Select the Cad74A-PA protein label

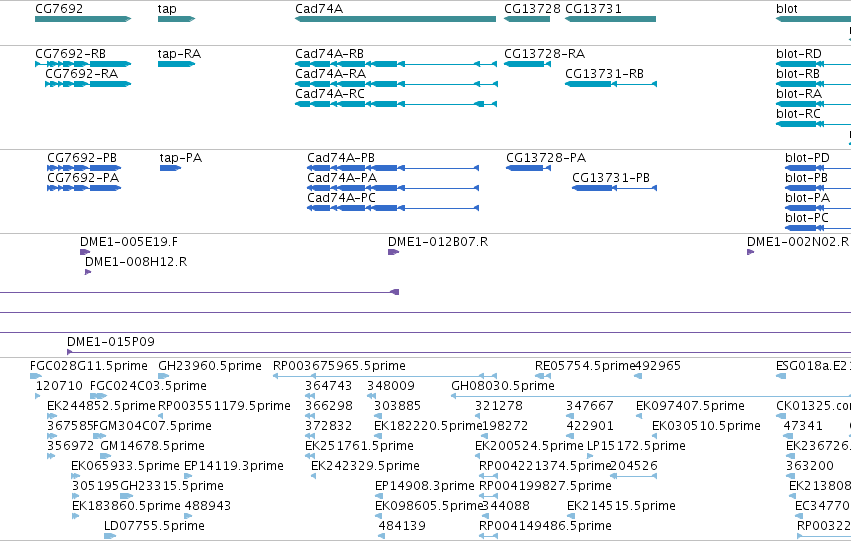(x=342, y=178)
